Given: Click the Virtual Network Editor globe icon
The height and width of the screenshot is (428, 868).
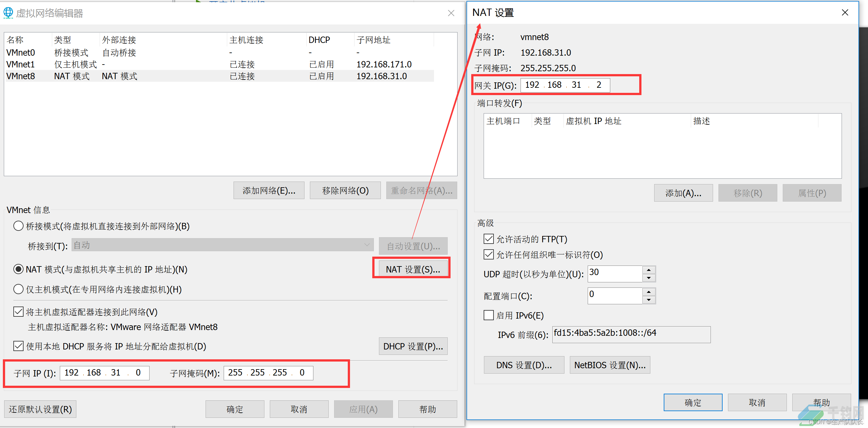Looking at the screenshot, I should tap(8, 13).
